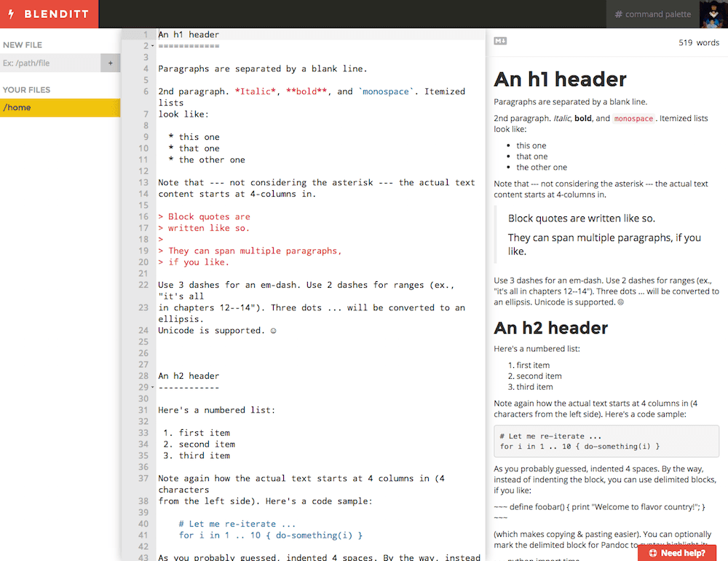Click 'monospace' code span in preview
Screen dimensions: 728x561
click(633, 119)
